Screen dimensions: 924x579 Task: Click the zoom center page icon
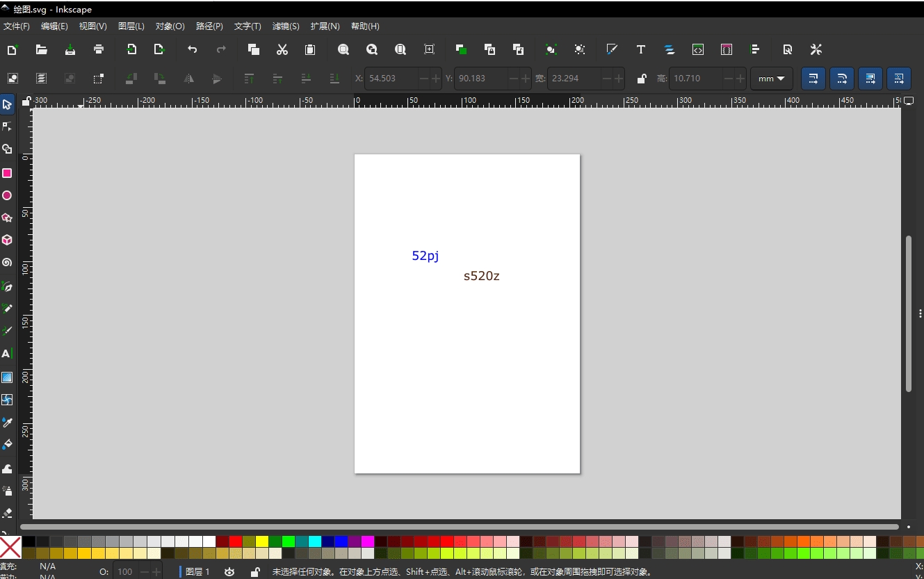(x=429, y=49)
